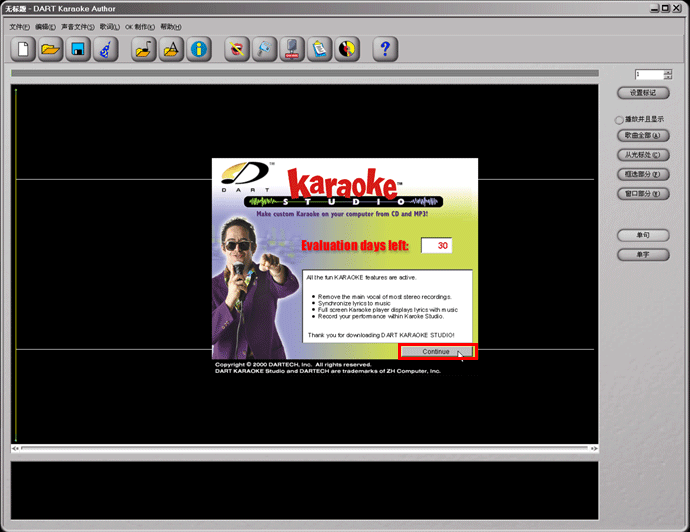690x532 pixels.
Task: Open the clipboard notes icon
Action: click(x=319, y=49)
